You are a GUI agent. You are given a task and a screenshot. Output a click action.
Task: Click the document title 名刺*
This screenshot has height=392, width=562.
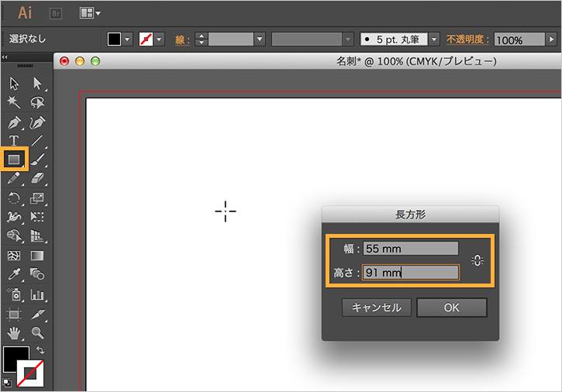pos(348,61)
